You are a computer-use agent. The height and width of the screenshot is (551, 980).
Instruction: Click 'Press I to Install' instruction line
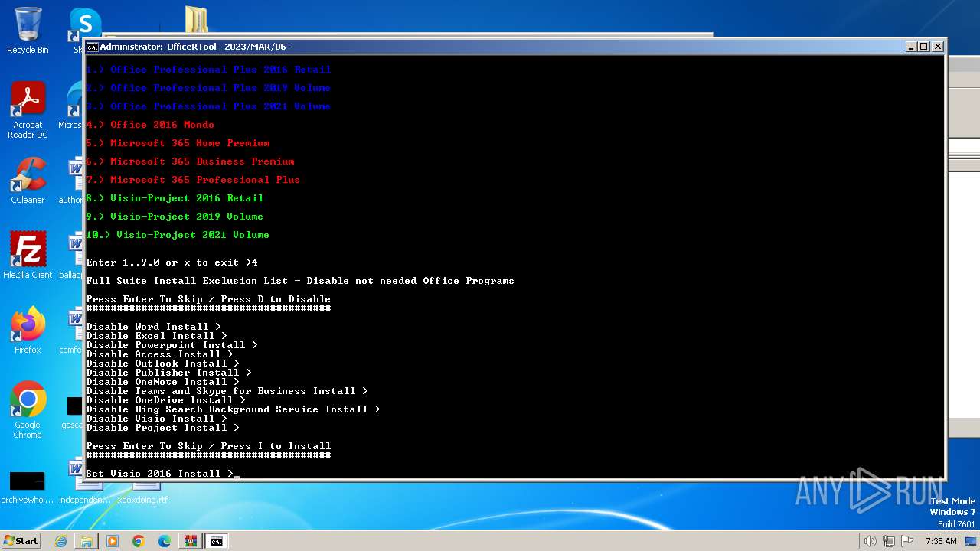pyautogui.click(x=208, y=446)
